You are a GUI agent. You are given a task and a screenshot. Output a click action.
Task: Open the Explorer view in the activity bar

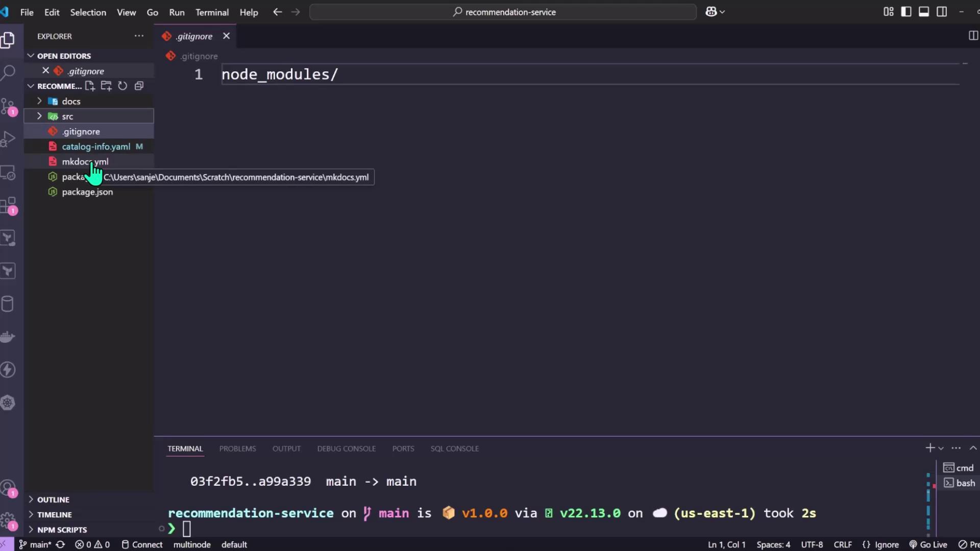pos(8,40)
